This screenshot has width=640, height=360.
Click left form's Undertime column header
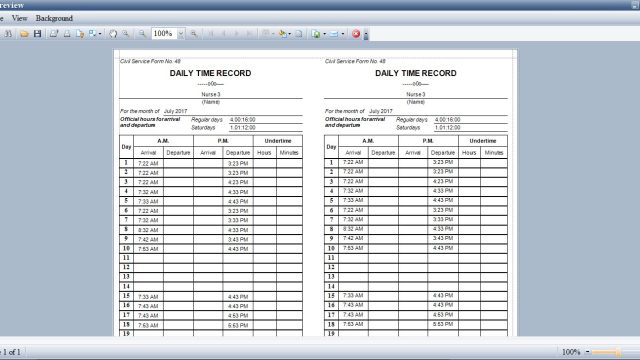278,141
